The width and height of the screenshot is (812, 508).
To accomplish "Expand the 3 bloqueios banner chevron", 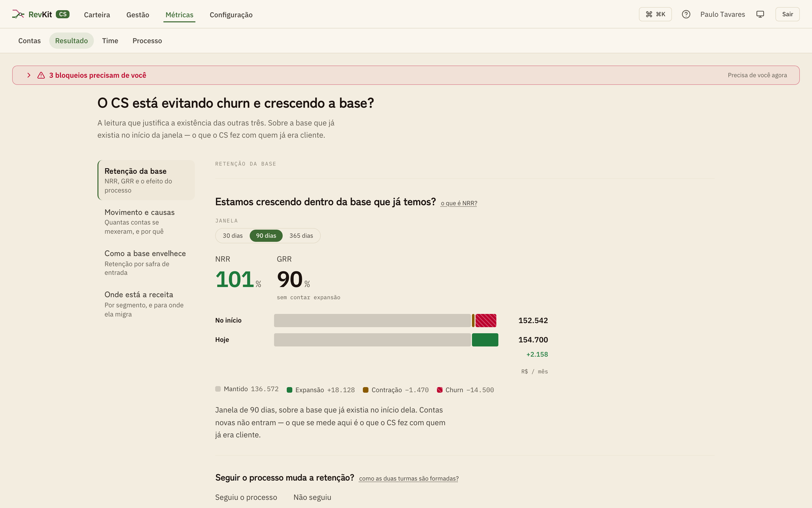I will [x=29, y=75].
